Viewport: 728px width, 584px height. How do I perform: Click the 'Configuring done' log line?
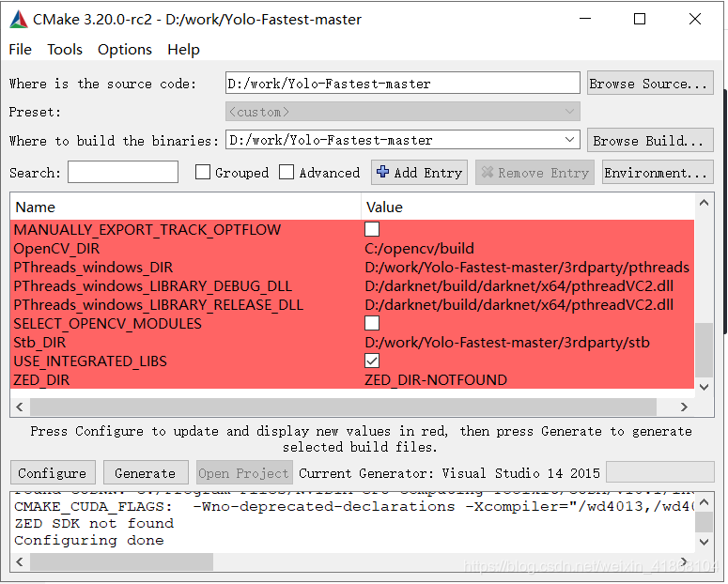pos(88,541)
